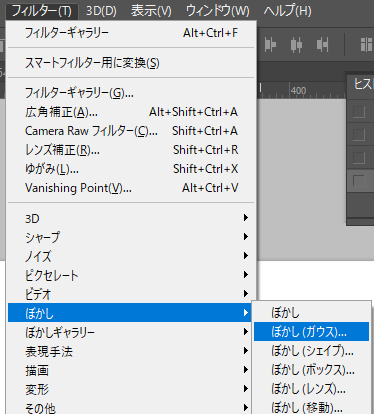
Task: Open the 3D(D) menu
Action: click(x=101, y=11)
